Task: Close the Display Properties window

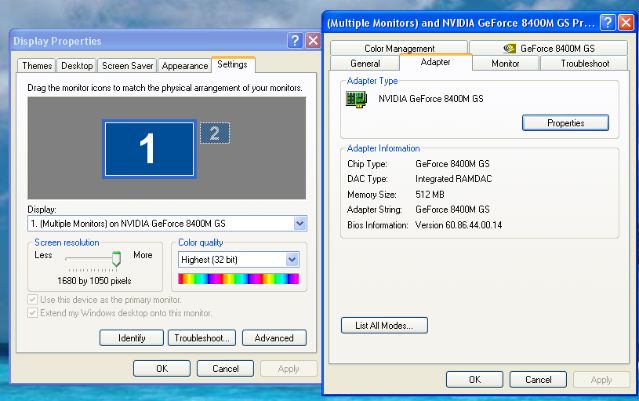Action: (313, 41)
